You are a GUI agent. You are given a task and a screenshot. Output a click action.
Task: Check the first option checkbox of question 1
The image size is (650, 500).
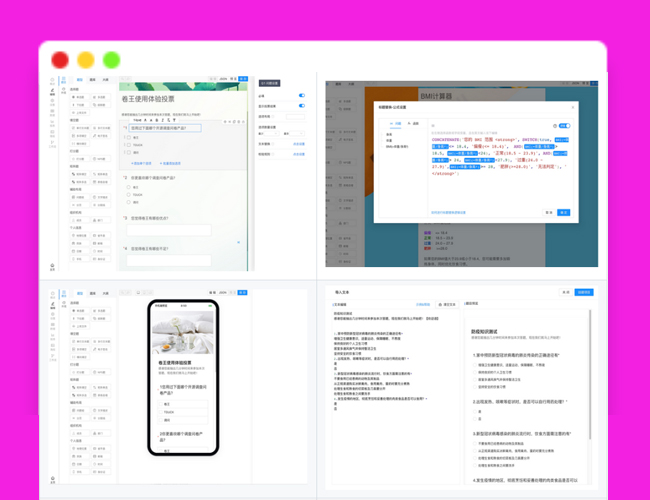(x=129, y=138)
